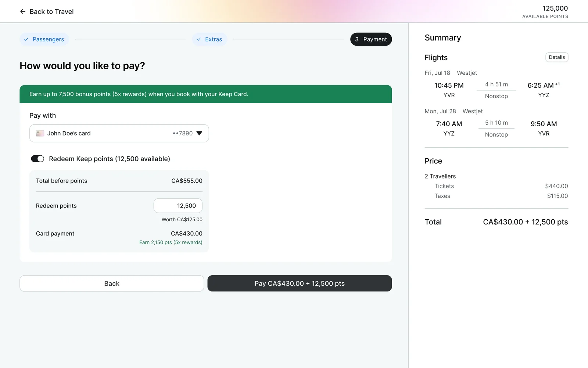Screen dimensions: 588x368
Task: Click the '4 h 51 m' flight duration
Action: (496, 84)
